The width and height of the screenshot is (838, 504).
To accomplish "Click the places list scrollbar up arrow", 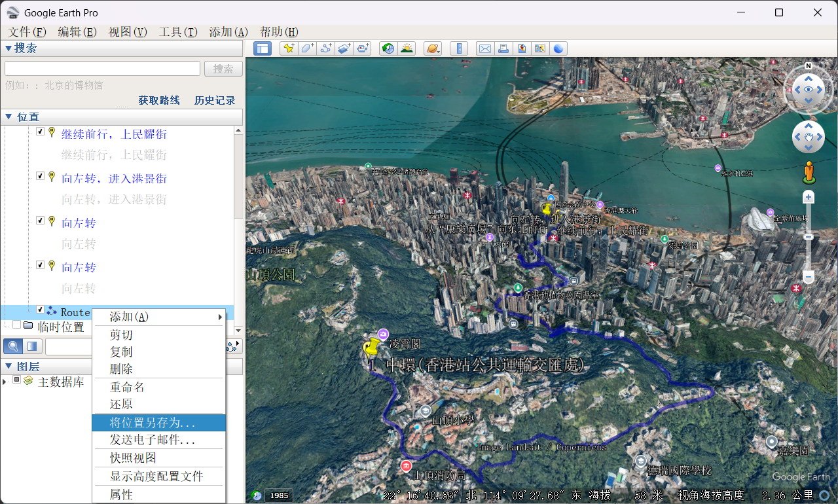I will 238,131.
